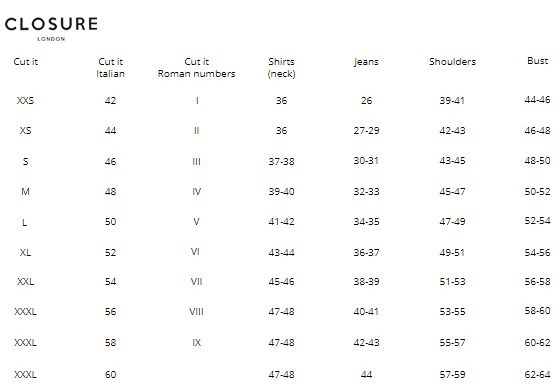560x390 pixels.
Task: Select Roman numeral VIII cell
Action: pyautogui.click(x=196, y=312)
